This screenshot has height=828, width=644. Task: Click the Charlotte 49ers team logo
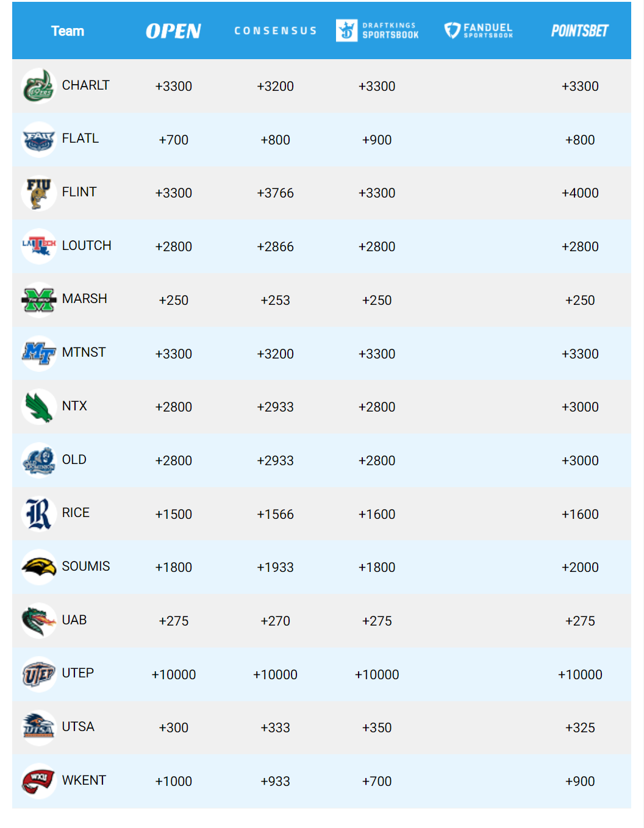(x=39, y=86)
